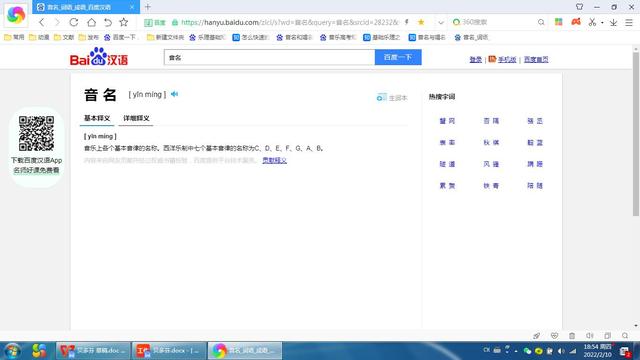Screen dimensions: 640x360
Task: Click the 生词本 vocabulary notebook icon
Action: tap(381, 98)
